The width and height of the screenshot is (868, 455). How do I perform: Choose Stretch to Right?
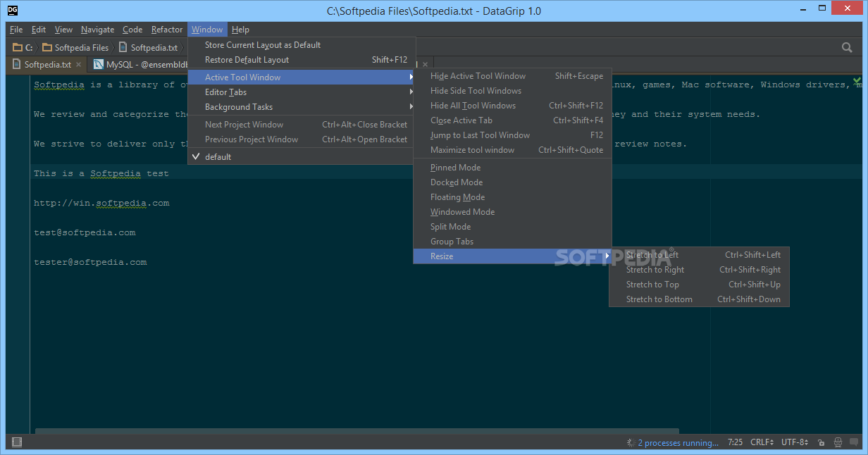(x=700, y=269)
